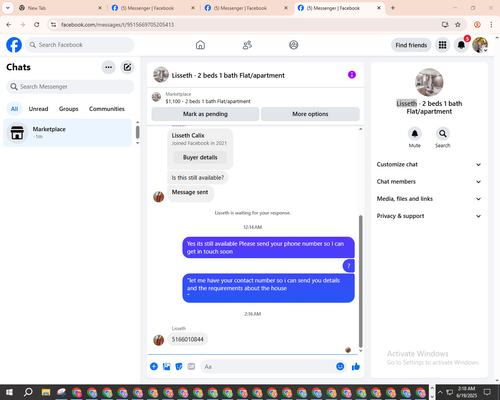This screenshot has height=400, width=500.
Task: Expand Customize chat section
Action: click(429, 164)
